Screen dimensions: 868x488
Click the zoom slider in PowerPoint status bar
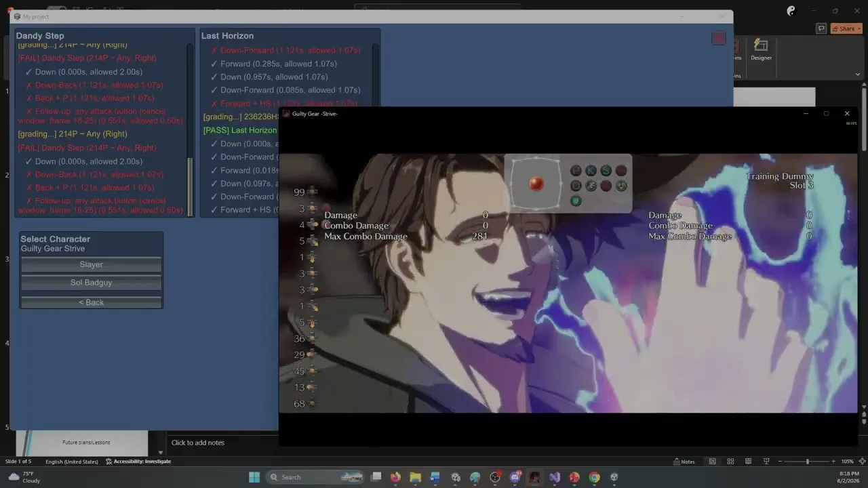coord(807,462)
